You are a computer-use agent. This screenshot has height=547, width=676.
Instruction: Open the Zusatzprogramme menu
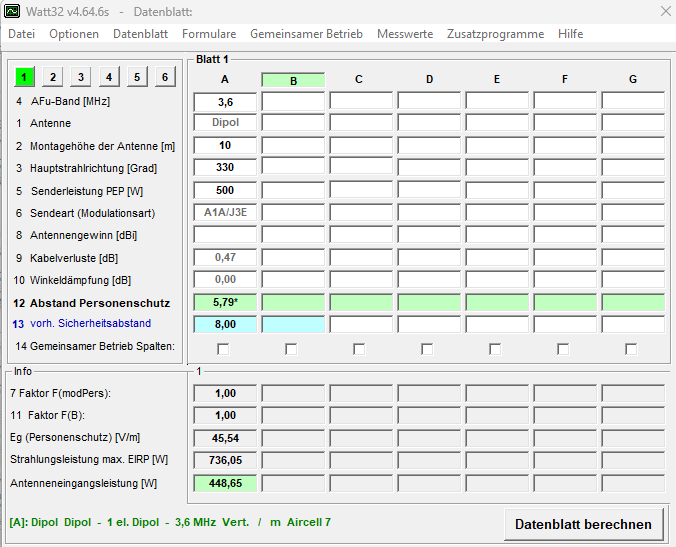[495, 34]
